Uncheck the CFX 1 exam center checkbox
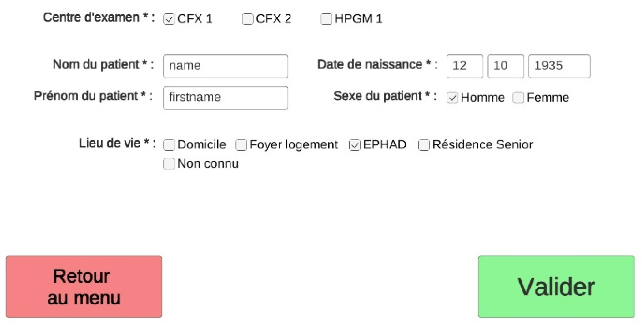 point(169,19)
